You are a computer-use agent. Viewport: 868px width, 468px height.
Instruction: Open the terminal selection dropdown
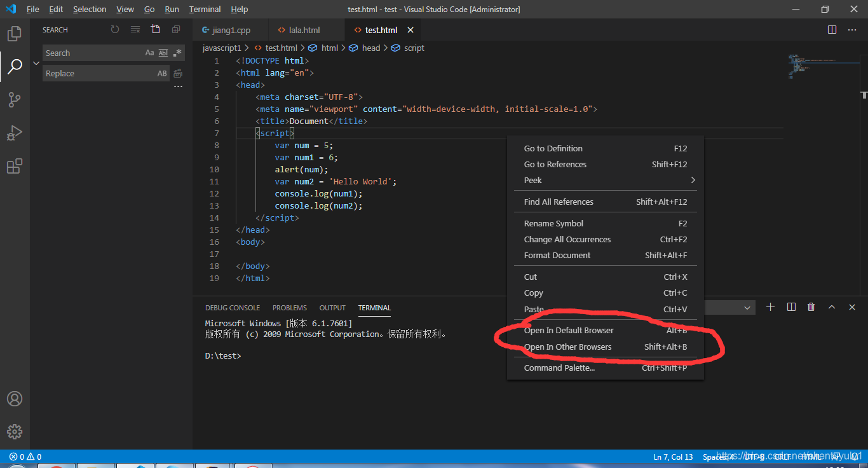(x=747, y=307)
